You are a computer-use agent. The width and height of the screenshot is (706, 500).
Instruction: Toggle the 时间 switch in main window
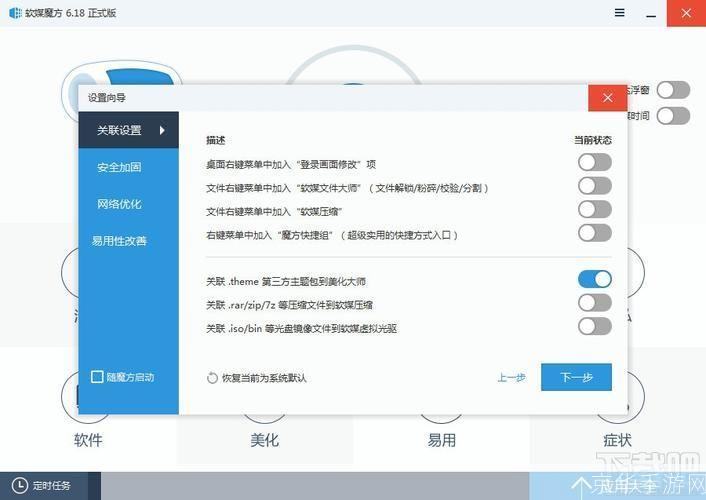(673, 116)
